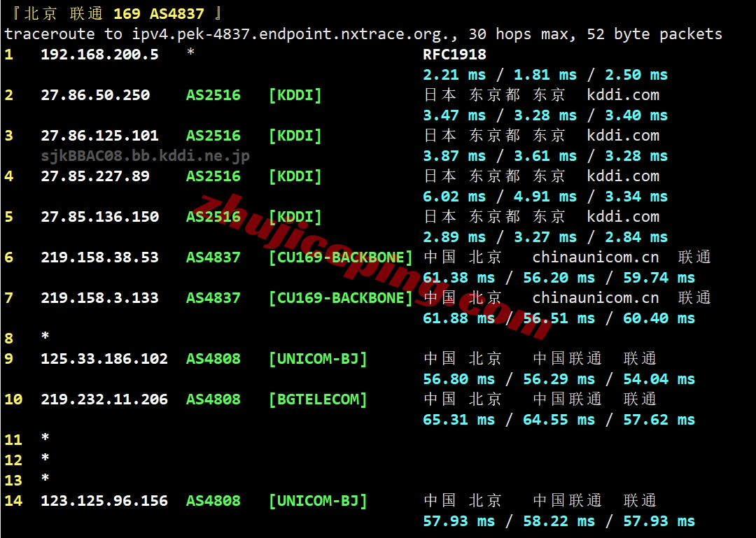Click the IP address 192.168.200.5
Screen dimensions: 756x538
pos(99,55)
